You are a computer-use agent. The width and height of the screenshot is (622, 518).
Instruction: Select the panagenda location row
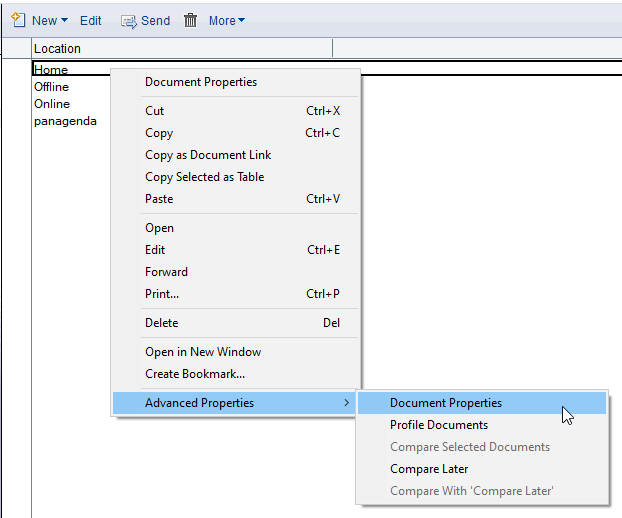pos(65,121)
